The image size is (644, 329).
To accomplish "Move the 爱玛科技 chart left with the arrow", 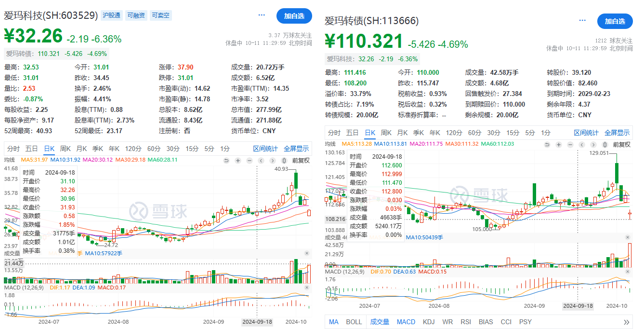I will tap(261, 160).
